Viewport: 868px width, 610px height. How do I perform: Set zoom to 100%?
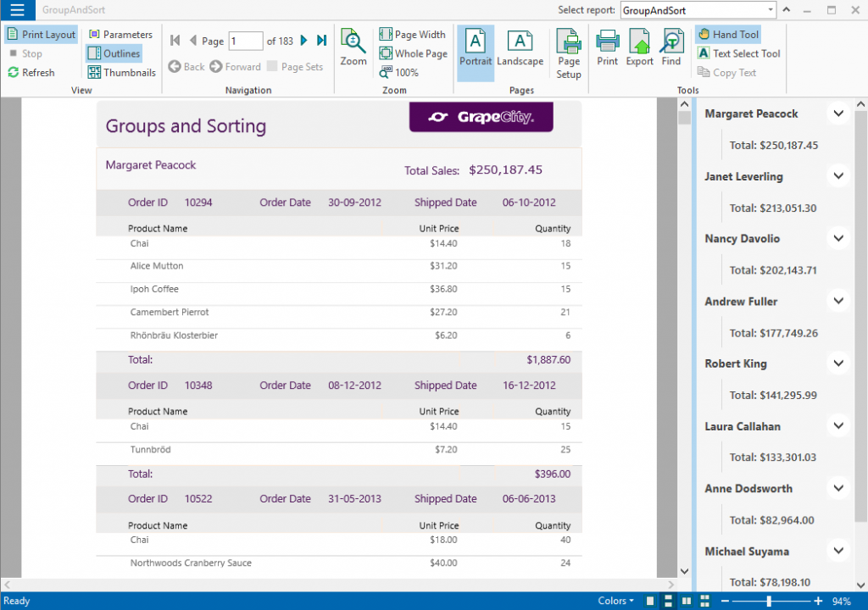point(399,73)
